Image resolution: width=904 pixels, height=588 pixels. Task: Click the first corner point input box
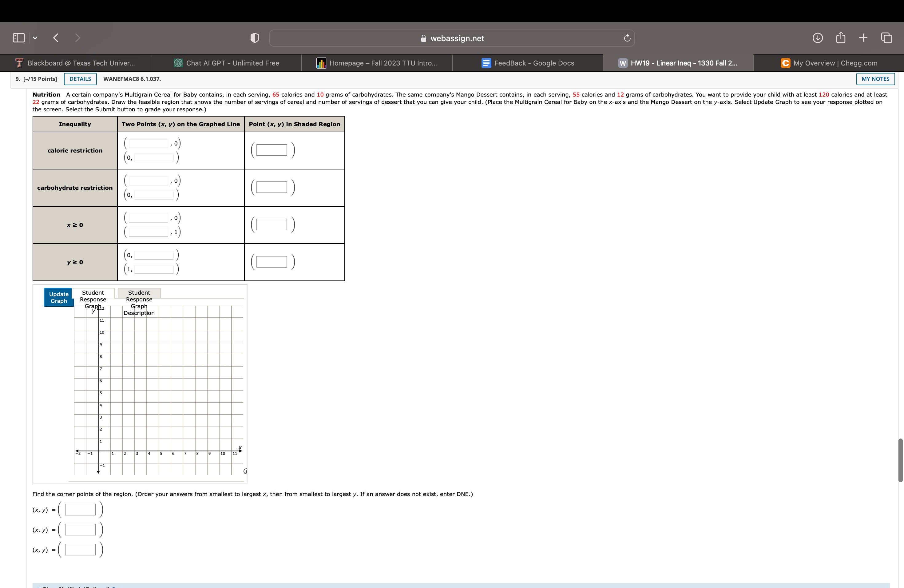point(80,510)
